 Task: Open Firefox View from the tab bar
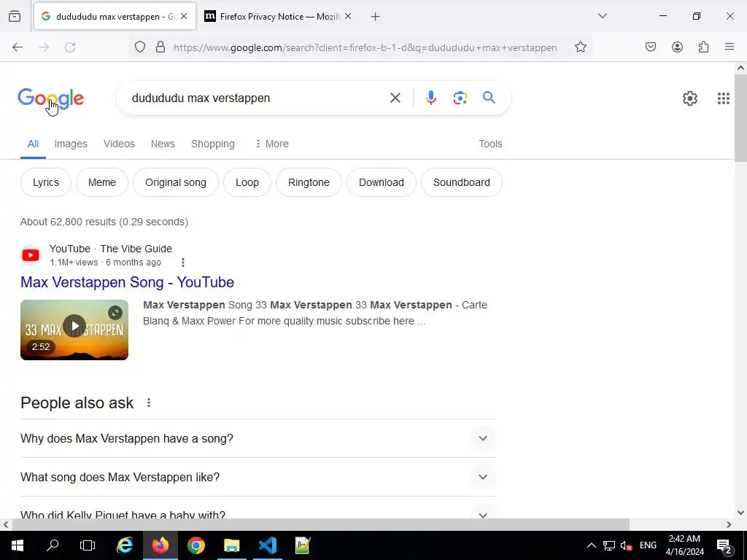pyautogui.click(x=15, y=16)
